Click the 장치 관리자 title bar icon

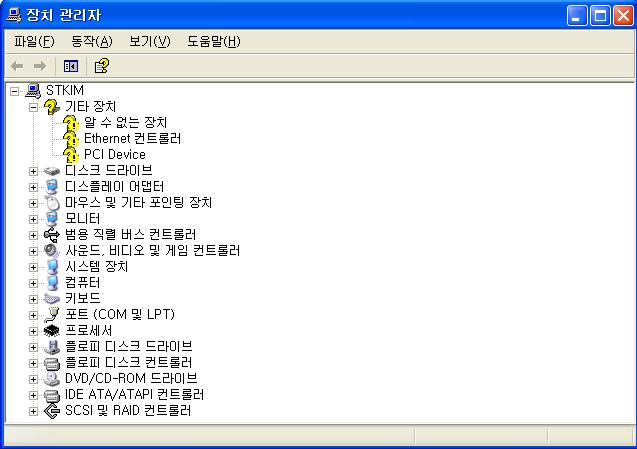click(14, 15)
